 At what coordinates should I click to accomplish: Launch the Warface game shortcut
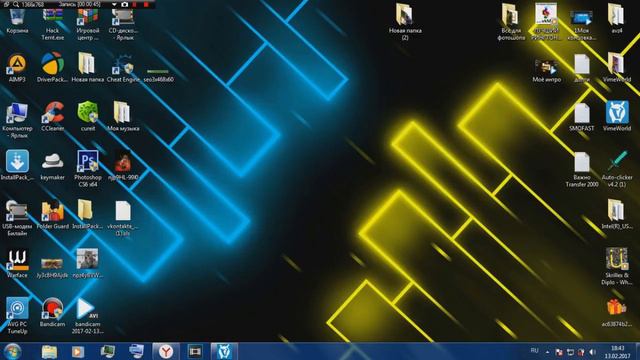(17, 263)
